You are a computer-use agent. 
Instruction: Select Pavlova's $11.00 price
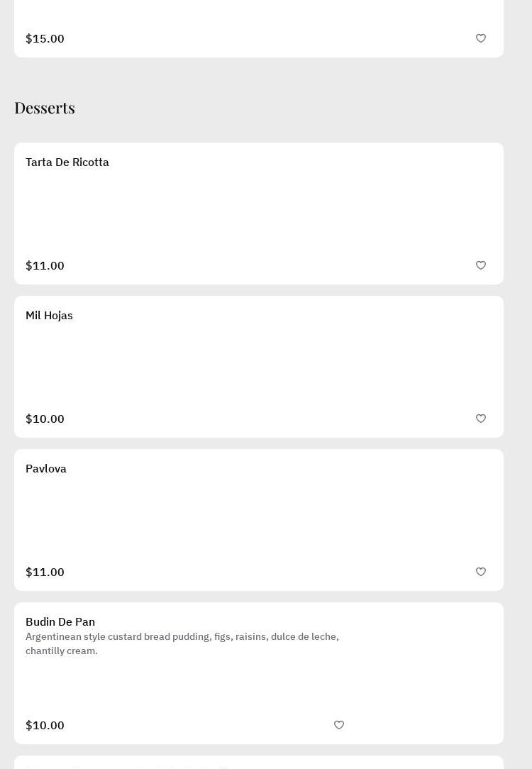45,572
